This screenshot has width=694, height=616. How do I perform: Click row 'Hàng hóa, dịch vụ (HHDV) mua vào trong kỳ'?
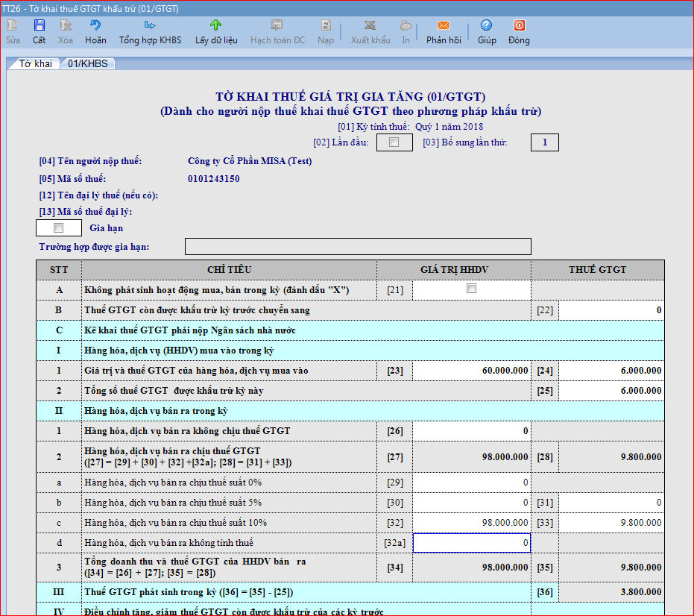[350, 351]
